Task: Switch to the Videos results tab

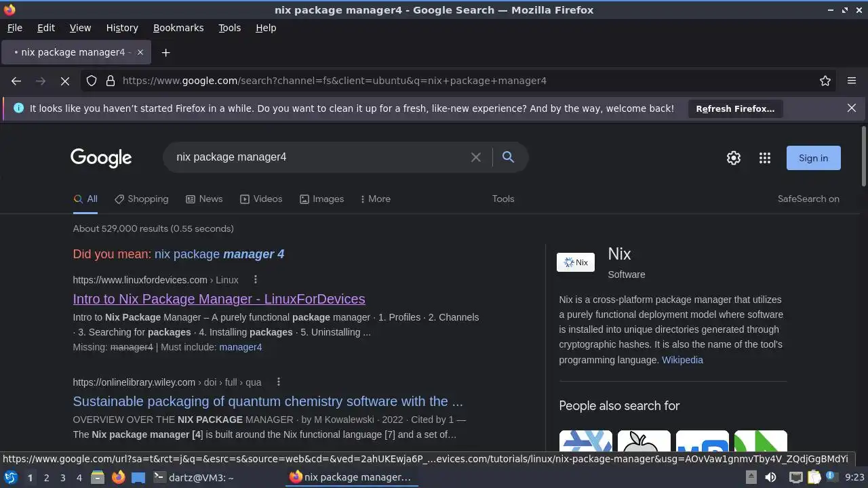Action: 261,199
